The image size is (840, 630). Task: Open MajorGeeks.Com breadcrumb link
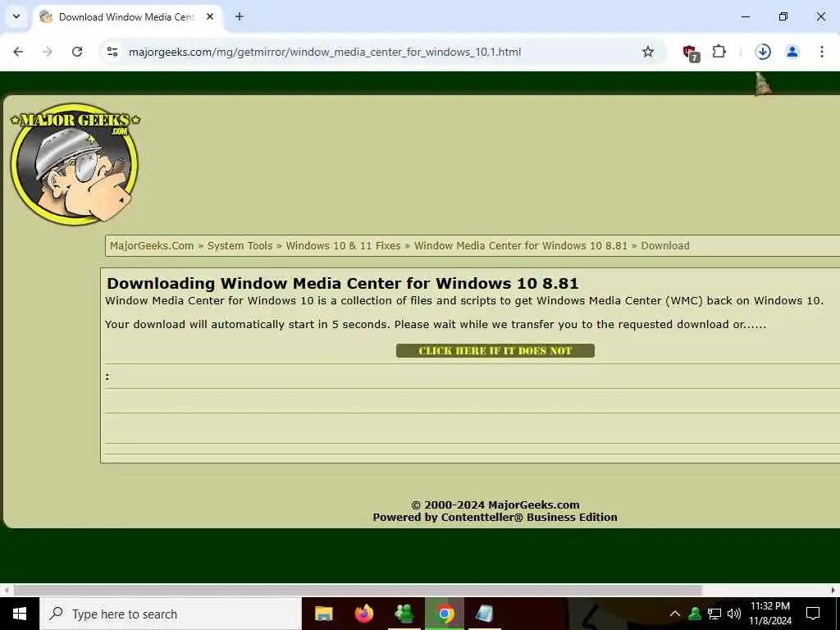(x=152, y=246)
